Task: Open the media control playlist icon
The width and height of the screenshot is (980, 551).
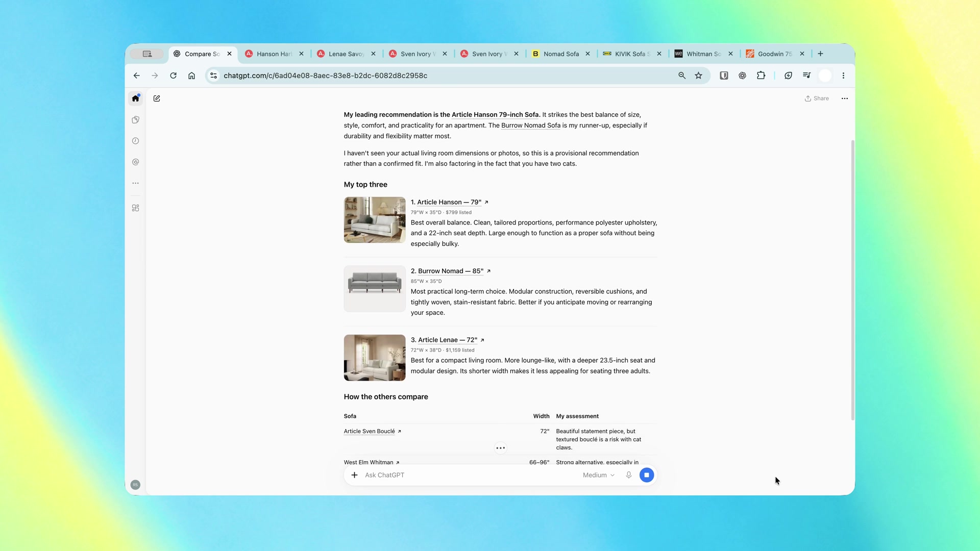Action: tap(806, 76)
